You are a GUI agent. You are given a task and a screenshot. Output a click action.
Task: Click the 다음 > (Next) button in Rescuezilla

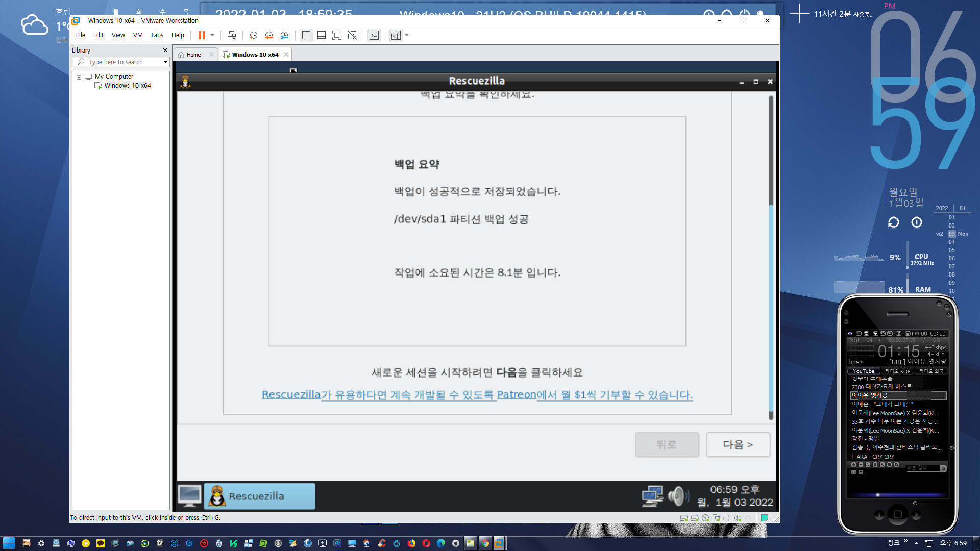point(738,444)
